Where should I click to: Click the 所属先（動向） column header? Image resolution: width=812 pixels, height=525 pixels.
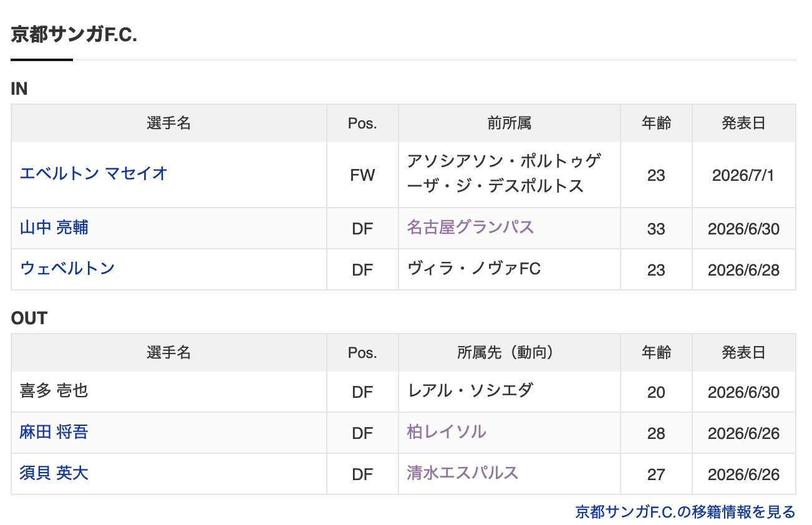point(510,352)
